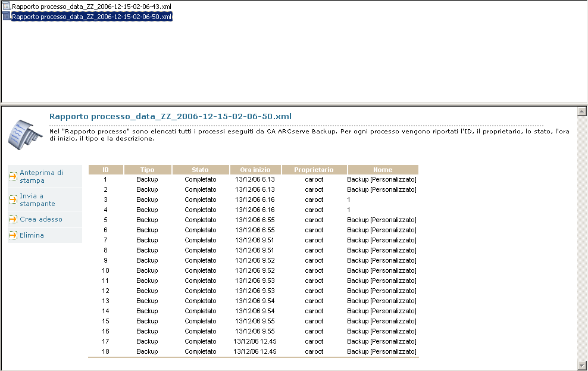Click the file icon beside the 02-06-50.xml report

pyautogui.click(x=6, y=16)
